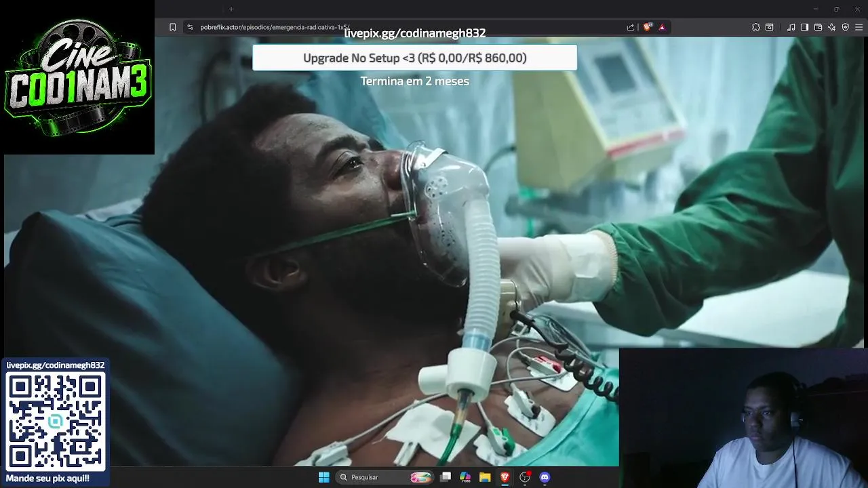
Task: Click the livepix QR code image
Action: tap(56, 421)
